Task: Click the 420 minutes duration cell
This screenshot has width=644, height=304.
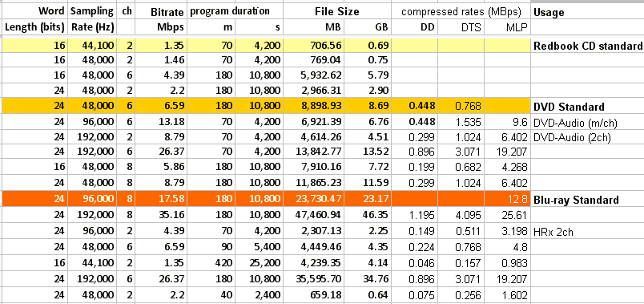Action: (x=211, y=263)
